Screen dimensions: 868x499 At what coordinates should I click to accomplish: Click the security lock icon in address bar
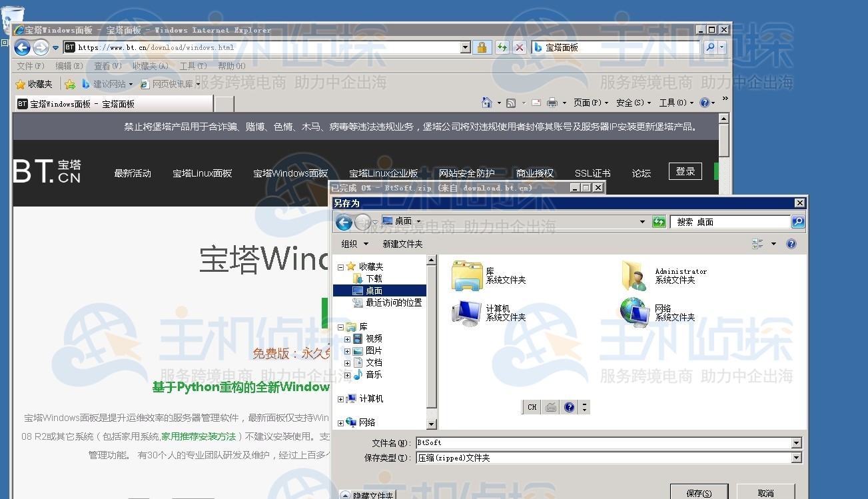point(482,47)
